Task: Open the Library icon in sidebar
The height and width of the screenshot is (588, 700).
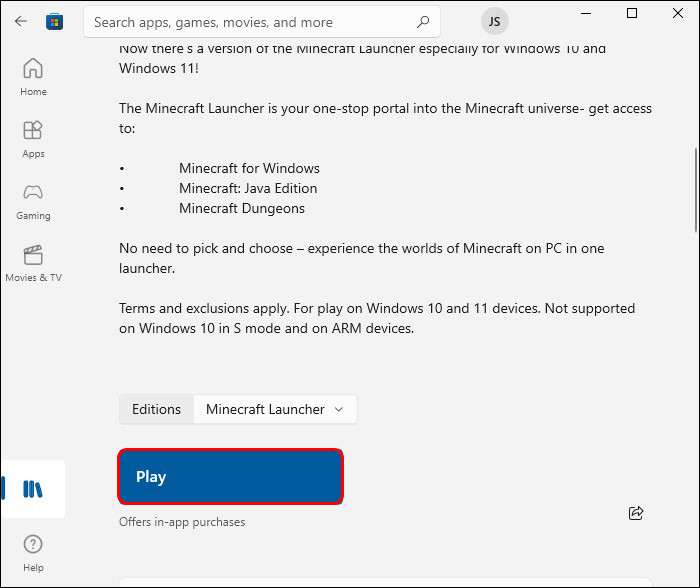Action: pyautogui.click(x=33, y=489)
